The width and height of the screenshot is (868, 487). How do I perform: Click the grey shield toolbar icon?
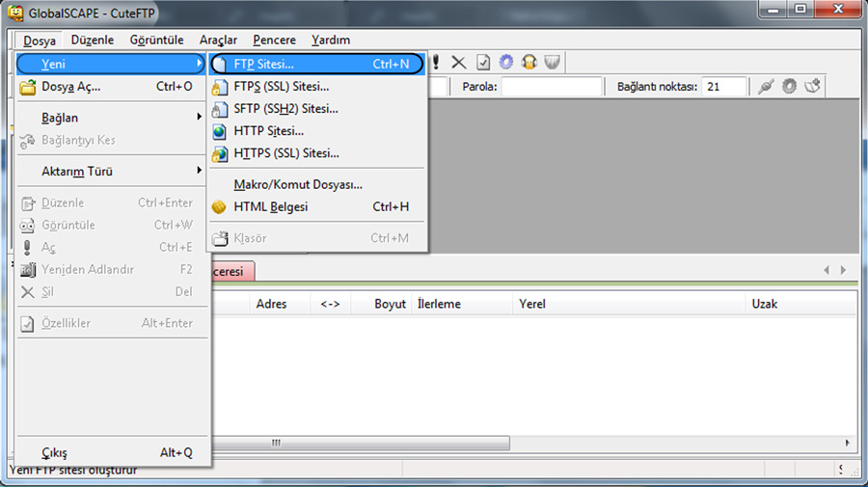[552, 62]
